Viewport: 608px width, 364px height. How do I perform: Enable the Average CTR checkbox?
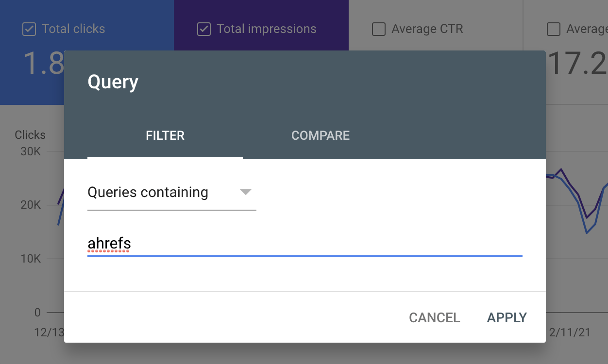pyautogui.click(x=379, y=29)
